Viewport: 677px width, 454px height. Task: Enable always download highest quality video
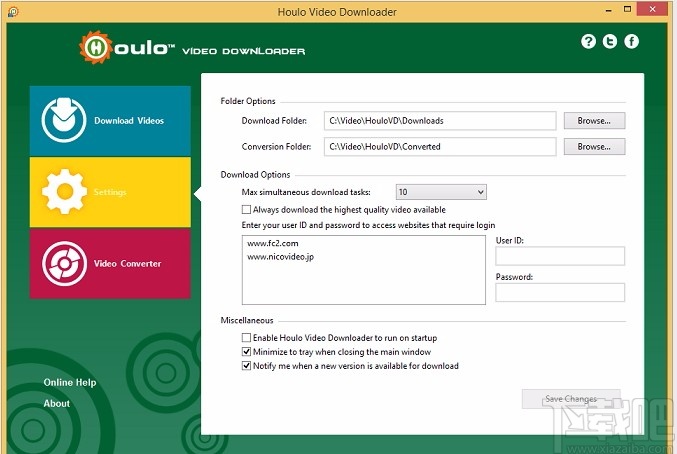246,210
